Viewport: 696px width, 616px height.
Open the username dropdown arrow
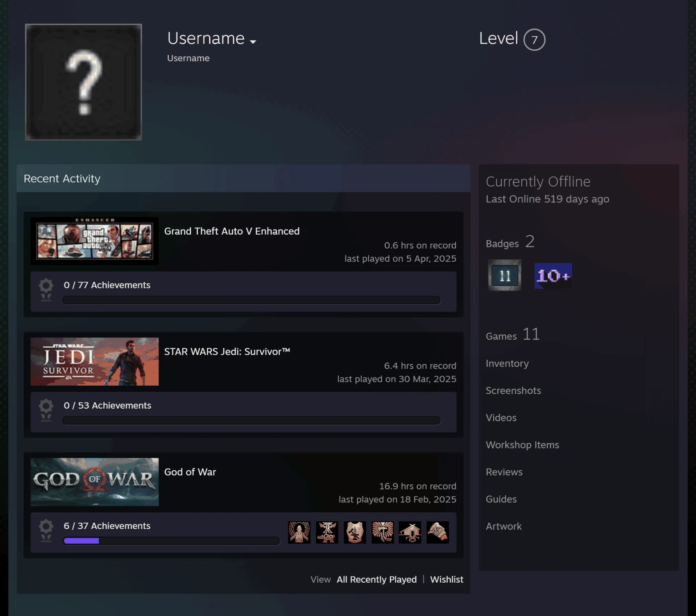[x=253, y=42]
